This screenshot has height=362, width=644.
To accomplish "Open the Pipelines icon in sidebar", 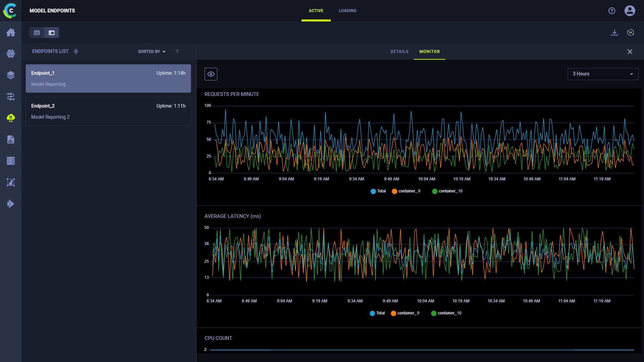I will 11,97.
